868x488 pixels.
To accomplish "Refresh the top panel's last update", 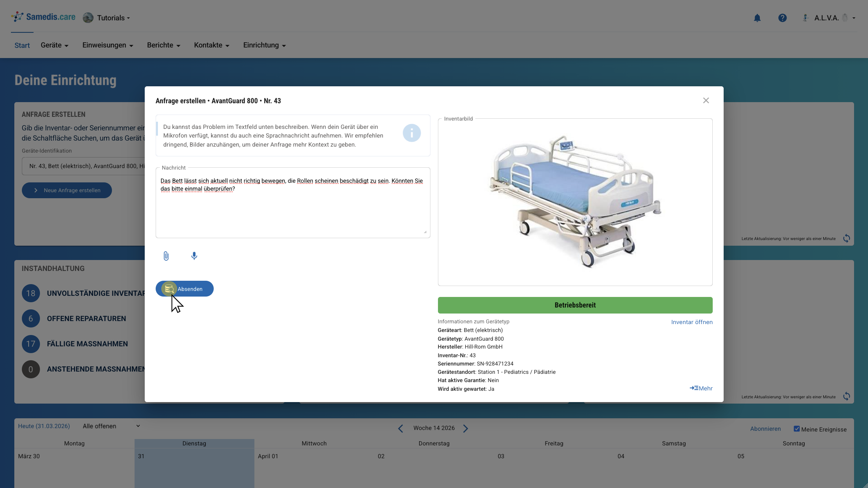I will (x=847, y=238).
